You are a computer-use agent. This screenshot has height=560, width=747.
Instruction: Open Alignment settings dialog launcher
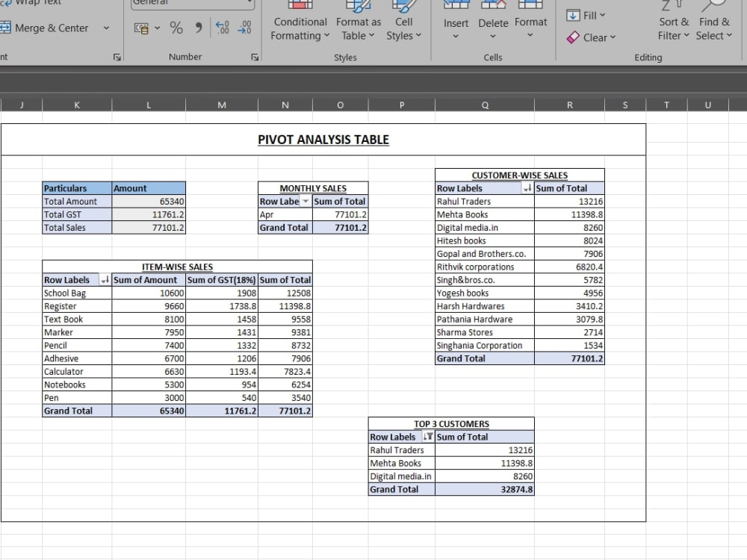pyautogui.click(x=117, y=57)
